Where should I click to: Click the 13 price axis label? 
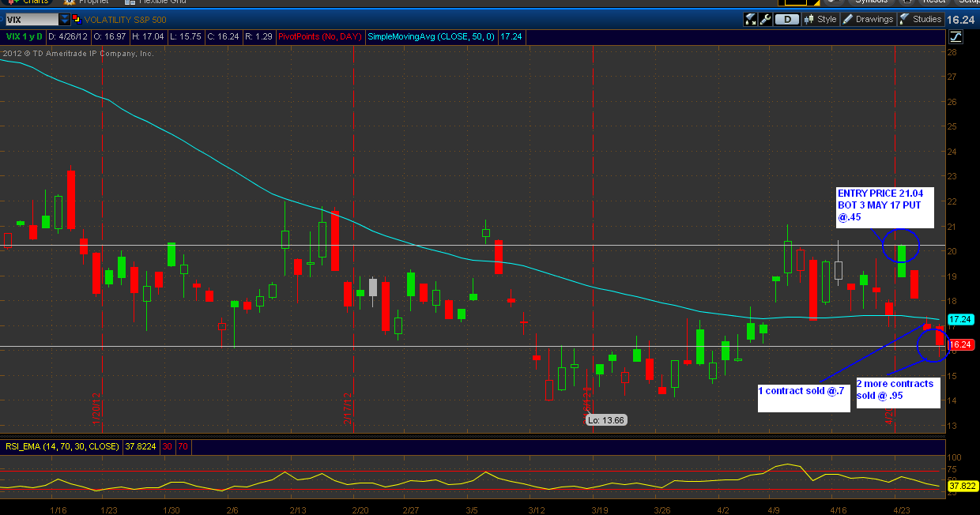tap(952, 427)
